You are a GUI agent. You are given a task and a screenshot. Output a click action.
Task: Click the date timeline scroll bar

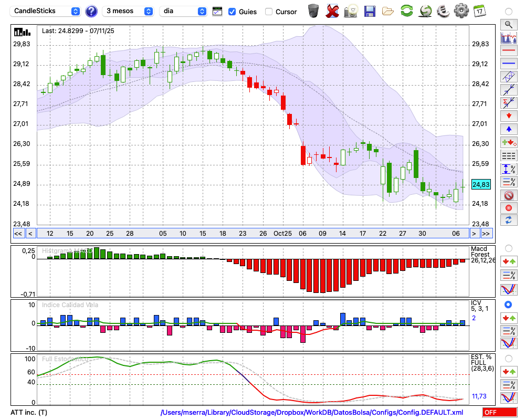252,233
